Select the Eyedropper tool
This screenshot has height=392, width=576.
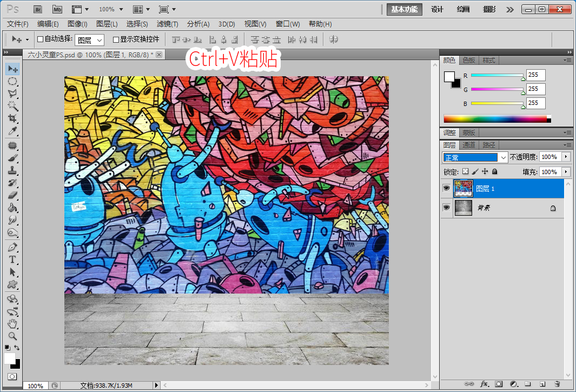tap(12, 131)
